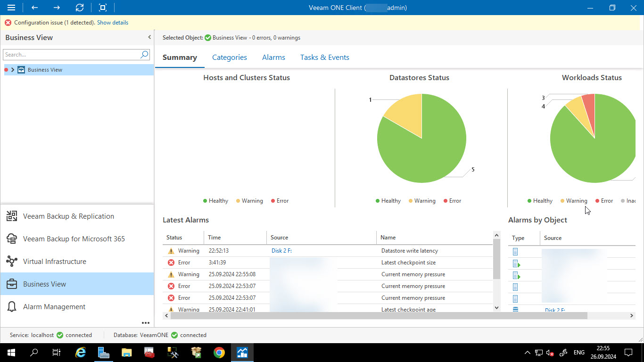
Task: Open Internet Explorer from taskbar
Action: pyautogui.click(x=81, y=353)
